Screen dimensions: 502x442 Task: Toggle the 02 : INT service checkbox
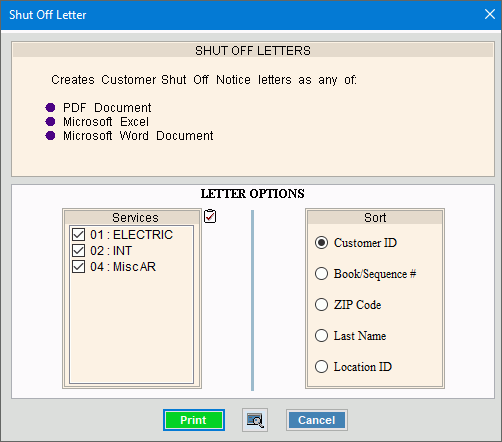coord(79,250)
